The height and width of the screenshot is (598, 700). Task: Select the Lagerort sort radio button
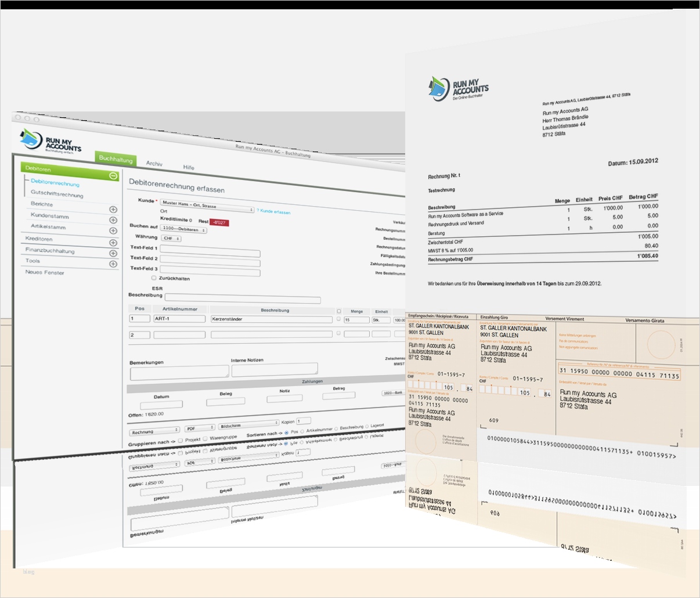(x=367, y=427)
